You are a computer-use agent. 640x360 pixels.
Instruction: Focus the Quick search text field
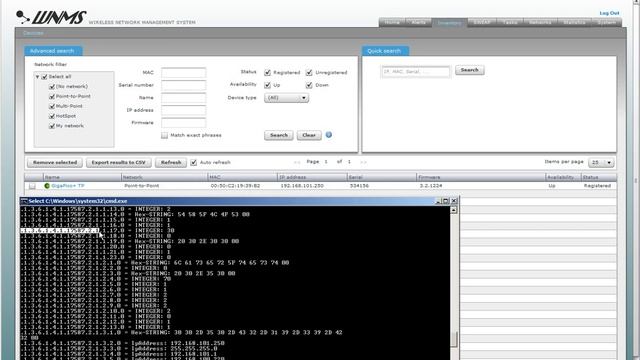(416, 71)
